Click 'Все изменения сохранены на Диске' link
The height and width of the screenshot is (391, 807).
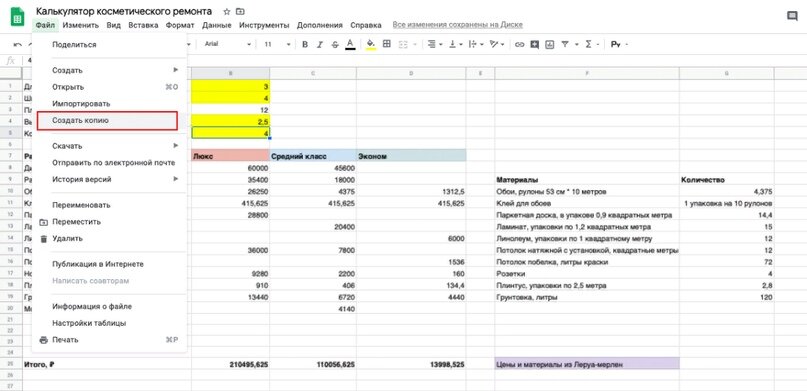point(458,25)
